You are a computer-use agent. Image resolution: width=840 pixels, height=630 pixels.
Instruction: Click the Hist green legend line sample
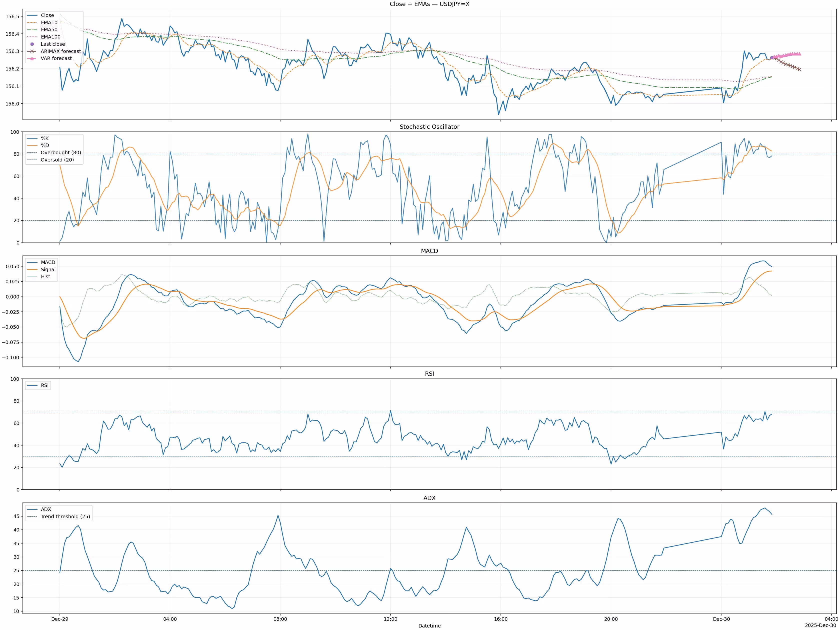[x=32, y=277]
